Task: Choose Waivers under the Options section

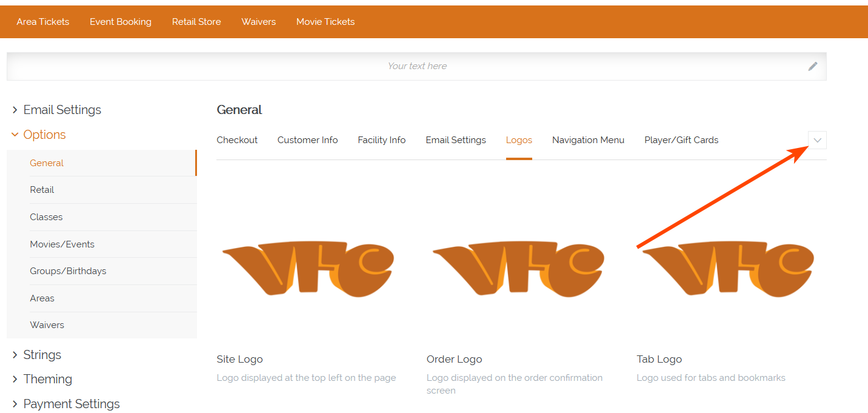Action: pos(47,325)
